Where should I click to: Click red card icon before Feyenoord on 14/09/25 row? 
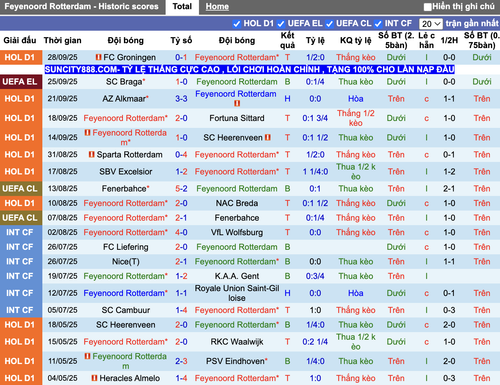[x=87, y=133]
